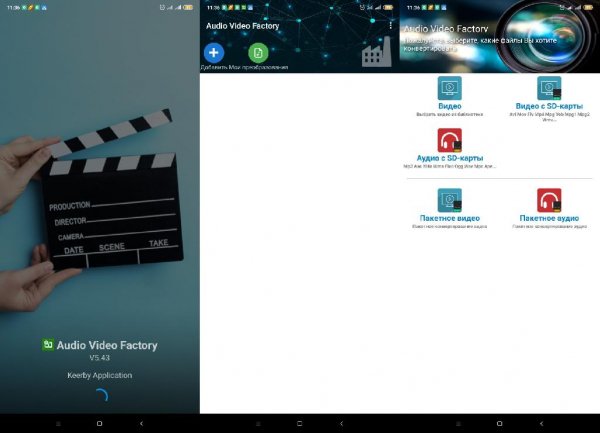Tap the Recents button on right screen navbar

[x=458, y=423]
